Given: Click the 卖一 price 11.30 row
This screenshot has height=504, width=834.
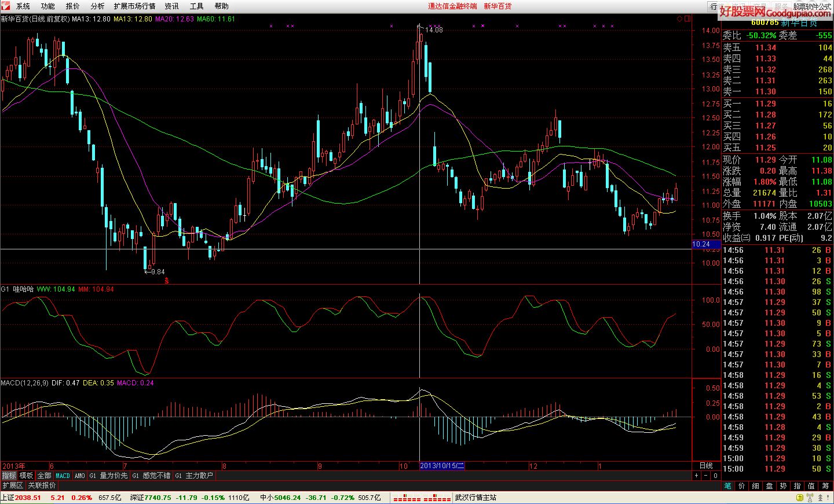Looking at the screenshot, I should pos(777,91).
